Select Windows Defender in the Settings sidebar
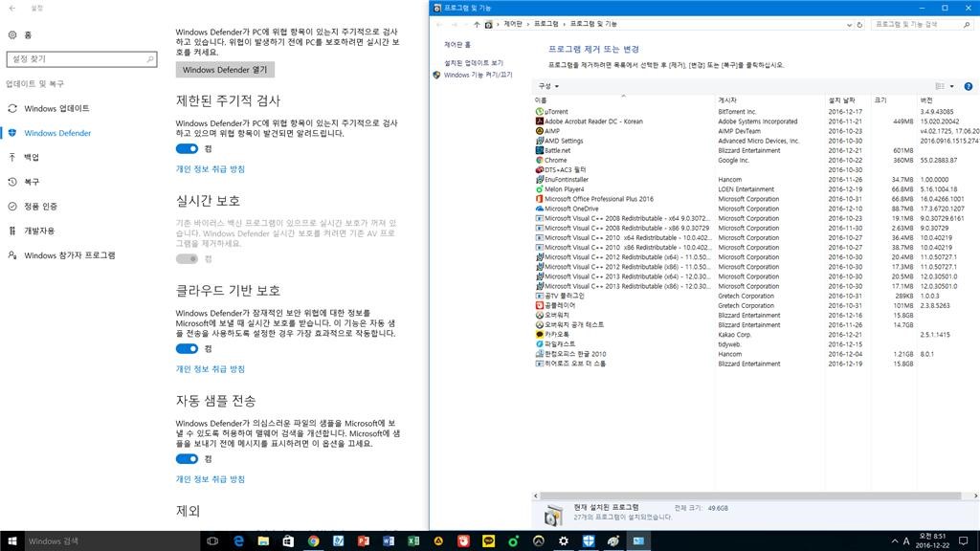The image size is (980, 551). click(x=57, y=133)
